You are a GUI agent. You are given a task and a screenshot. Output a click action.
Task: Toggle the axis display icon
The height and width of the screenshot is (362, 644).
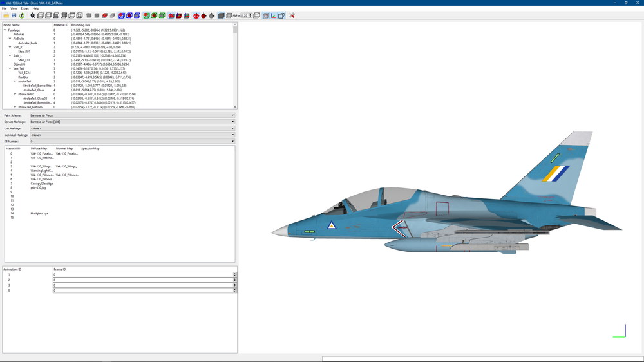coord(274,15)
